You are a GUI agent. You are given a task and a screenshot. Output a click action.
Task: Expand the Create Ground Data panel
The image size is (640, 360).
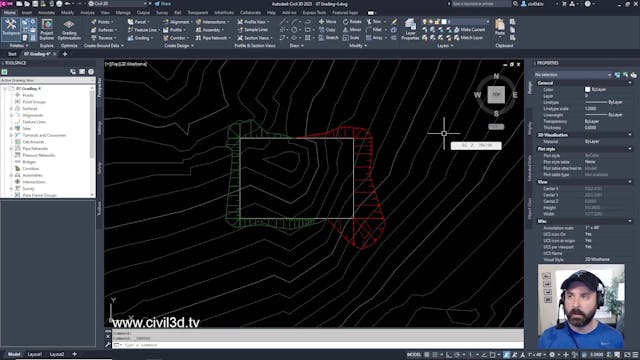click(104, 46)
